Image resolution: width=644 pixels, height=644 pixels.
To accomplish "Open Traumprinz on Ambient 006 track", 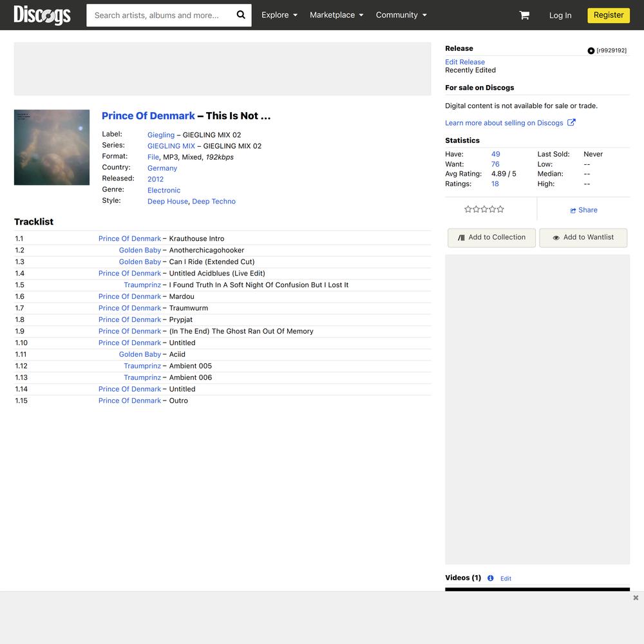I will tap(142, 377).
